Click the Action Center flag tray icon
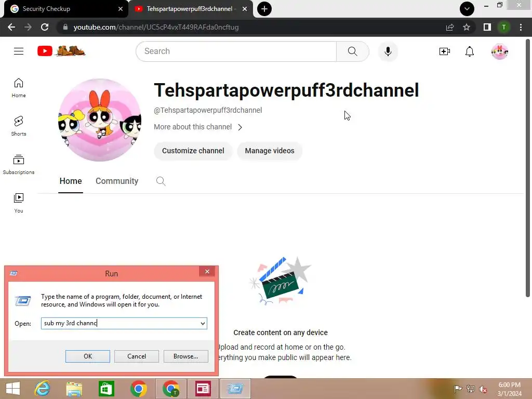Image resolution: width=532 pixels, height=399 pixels. point(457,389)
